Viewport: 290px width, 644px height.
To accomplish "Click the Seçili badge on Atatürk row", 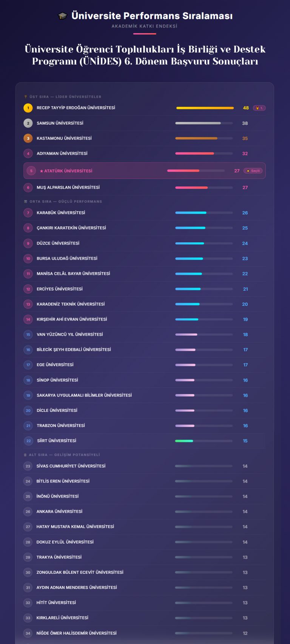I will pos(253,171).
